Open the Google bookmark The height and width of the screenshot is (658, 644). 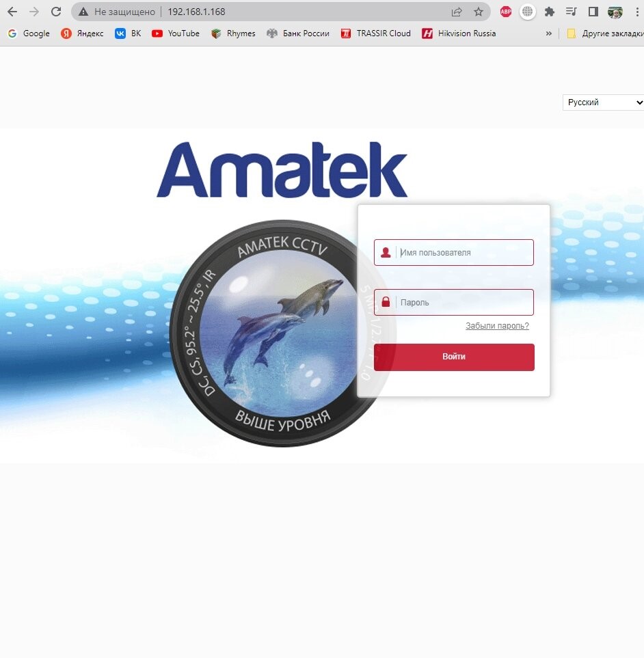[x=29, y=33]
